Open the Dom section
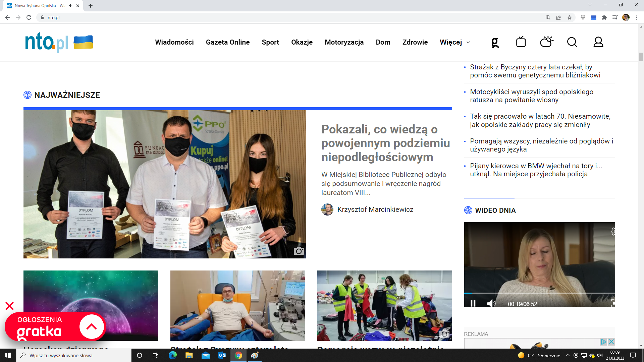This screenshot has width=644, height=362. point(383,42)
